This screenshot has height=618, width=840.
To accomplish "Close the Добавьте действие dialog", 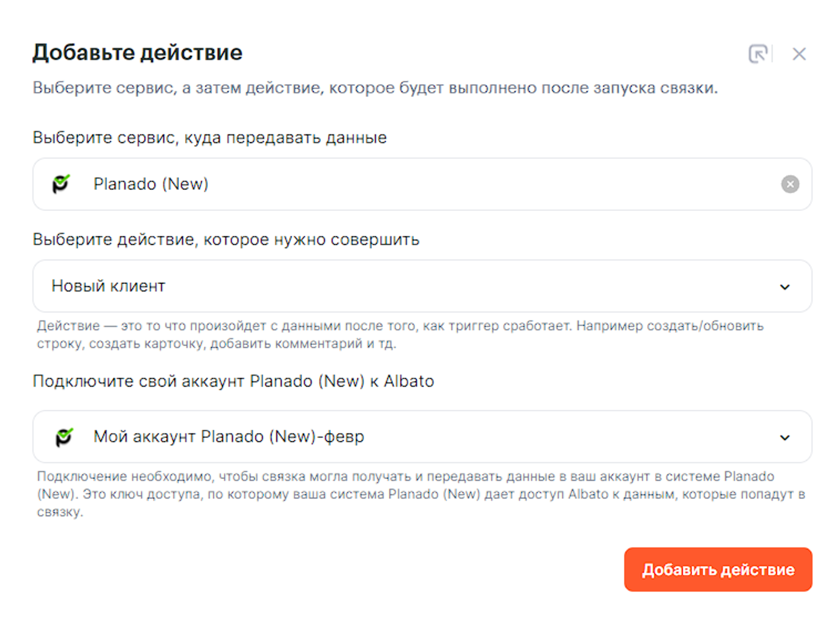I will (x=799, y=54).
